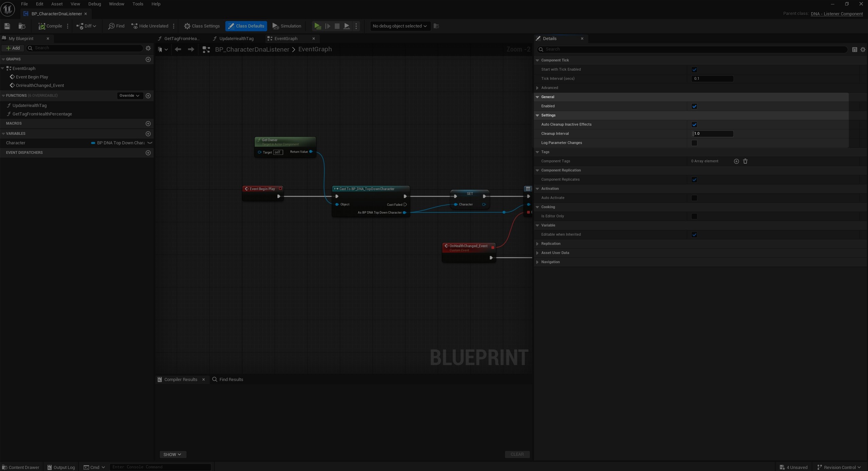Disable Auto Cleanup Inactive Effects
Viewport: 868px width, 471px height.
pos(694,125)
